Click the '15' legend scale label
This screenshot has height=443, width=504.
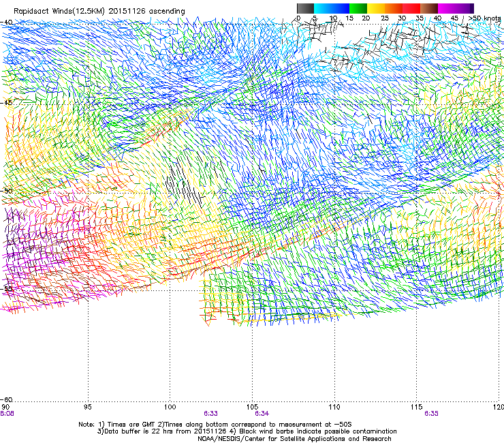point(349,18)
